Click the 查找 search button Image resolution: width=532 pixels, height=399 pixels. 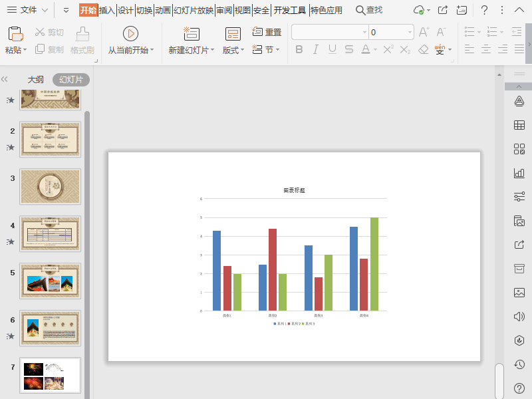point(369,10)
